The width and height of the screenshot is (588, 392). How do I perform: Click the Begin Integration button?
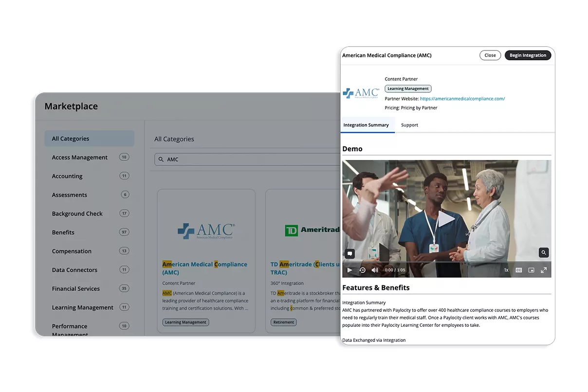528,55
